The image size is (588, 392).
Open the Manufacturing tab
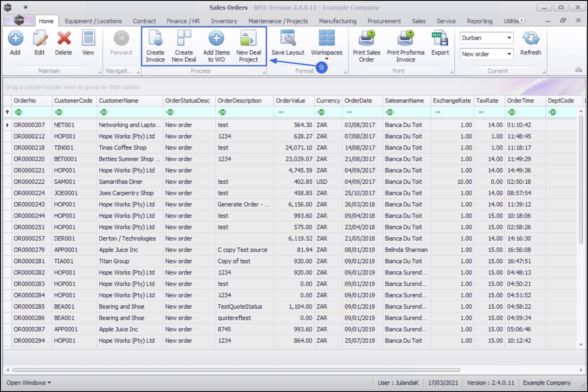(338, 21)
